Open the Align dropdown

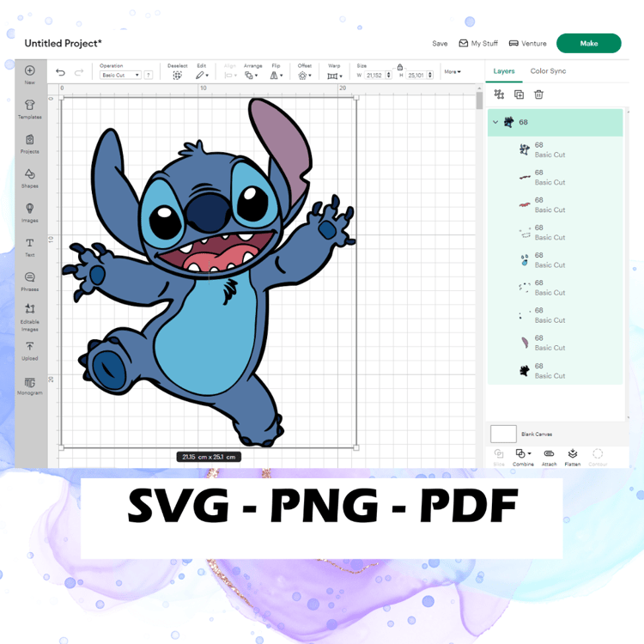click(230, 76)
